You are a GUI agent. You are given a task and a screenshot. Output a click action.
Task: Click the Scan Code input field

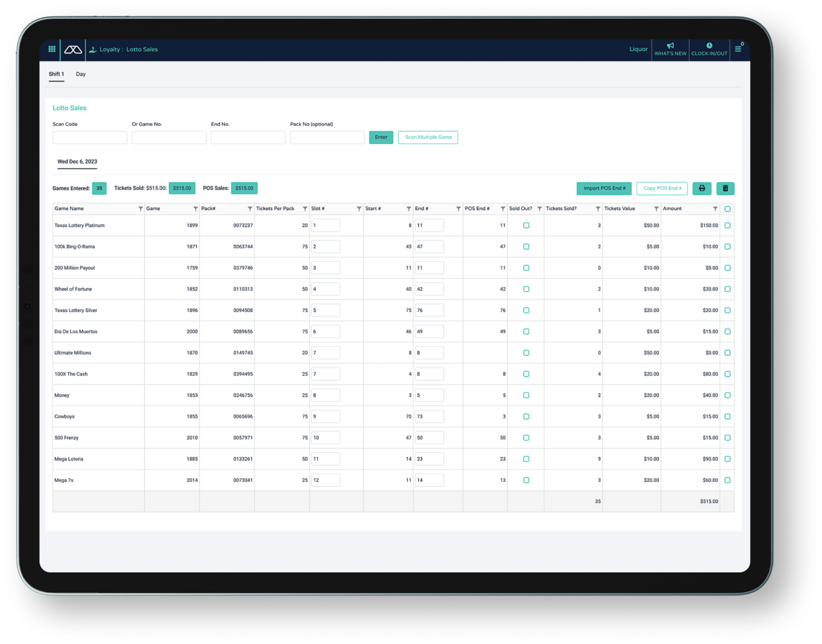(x=90, y=138)
